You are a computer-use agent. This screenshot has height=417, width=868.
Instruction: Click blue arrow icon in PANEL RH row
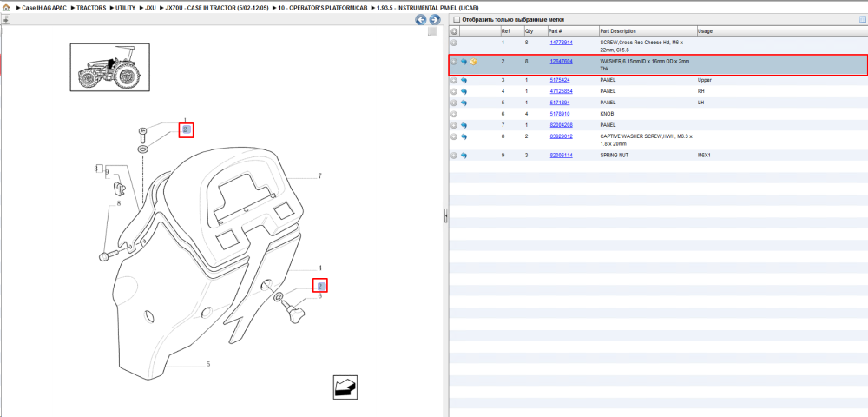click(x=464, y=91)
